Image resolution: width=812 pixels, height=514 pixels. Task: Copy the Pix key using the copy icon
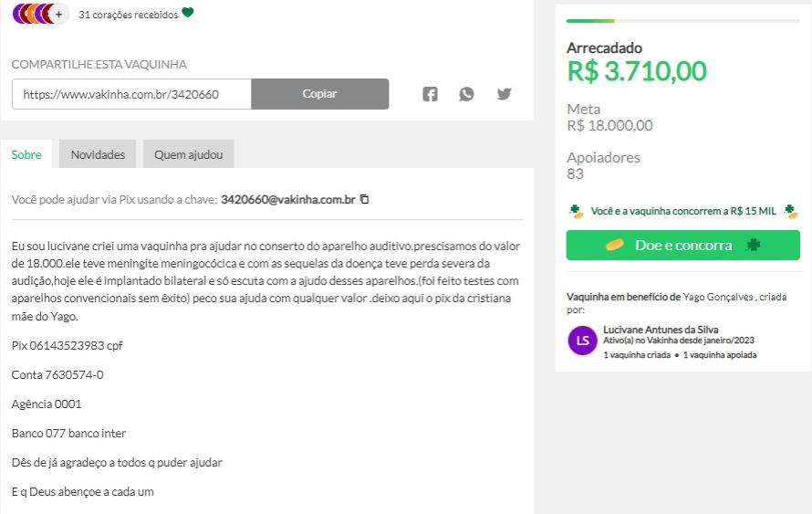point(364,200)
